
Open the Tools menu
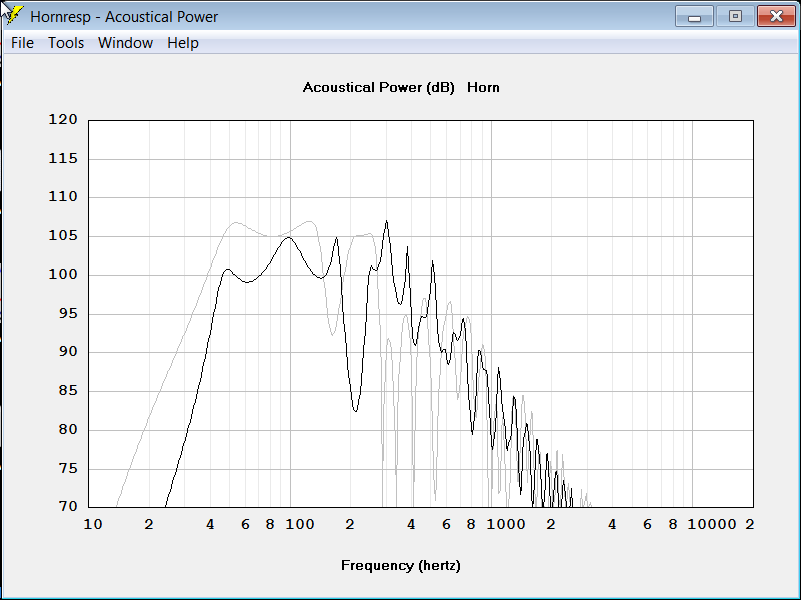66,43
